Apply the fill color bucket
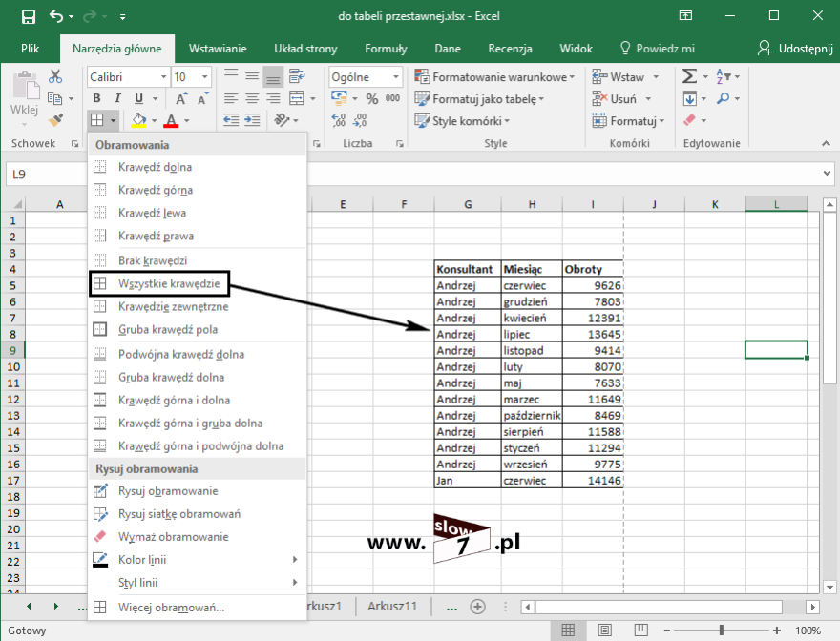 138,120
